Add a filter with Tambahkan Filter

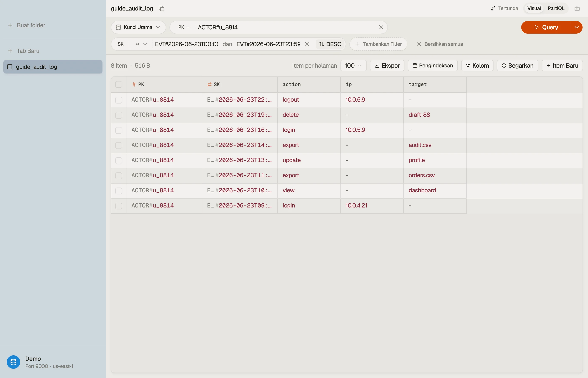point(378,44)
